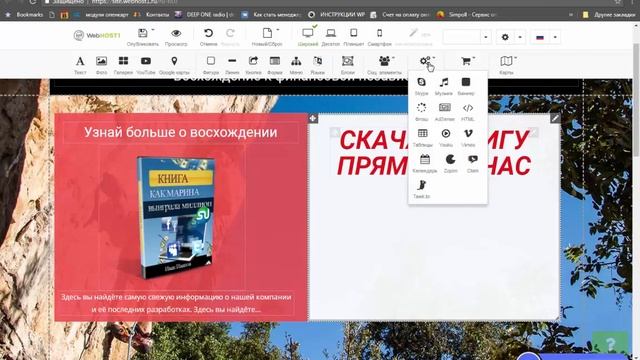Image resolution: width=640 pixels, height=360 pixels.
Task: Add Flash widget from popup
Action: [x=421, y=112]
